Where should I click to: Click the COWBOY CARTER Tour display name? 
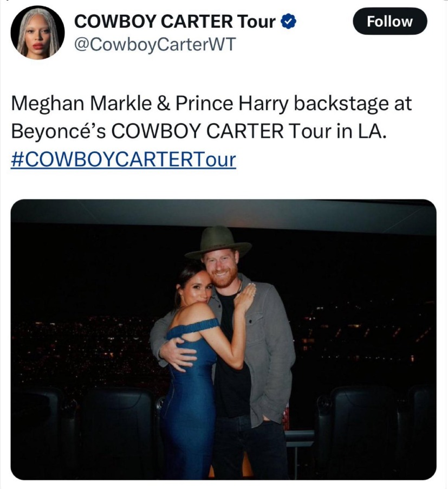[x=176, y=22]
